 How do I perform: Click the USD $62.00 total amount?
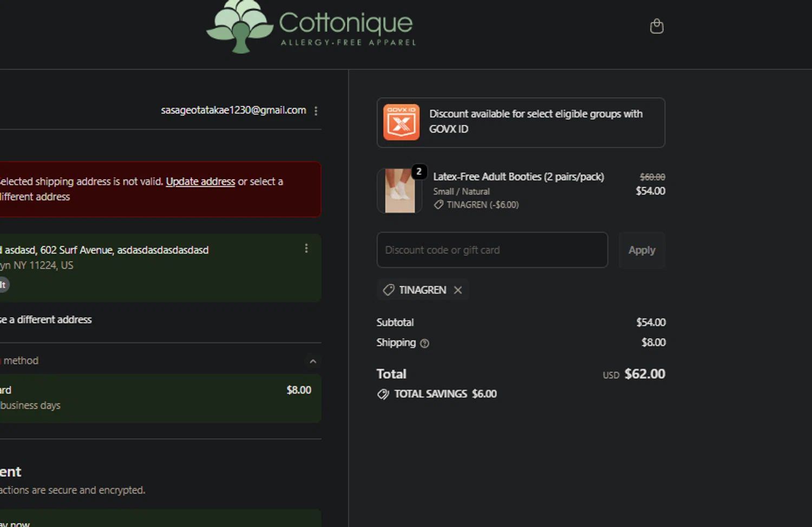pos(634,374)
